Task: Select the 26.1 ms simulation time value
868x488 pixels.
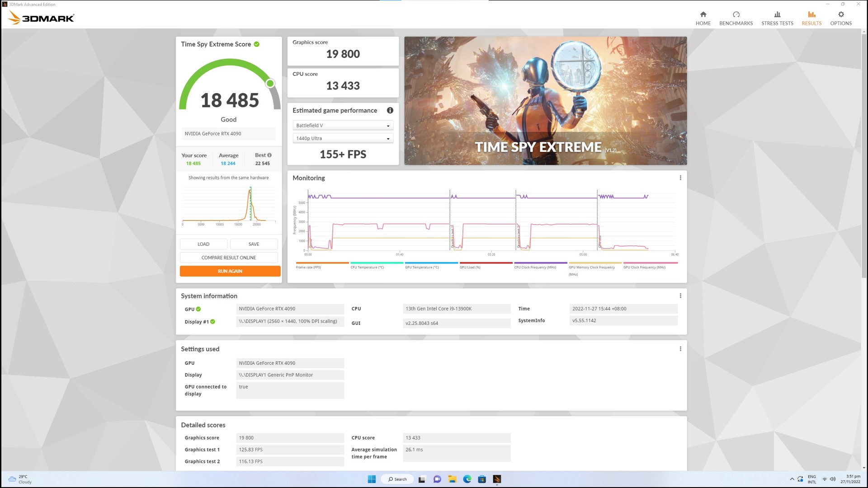Action: tap(457, 453)
